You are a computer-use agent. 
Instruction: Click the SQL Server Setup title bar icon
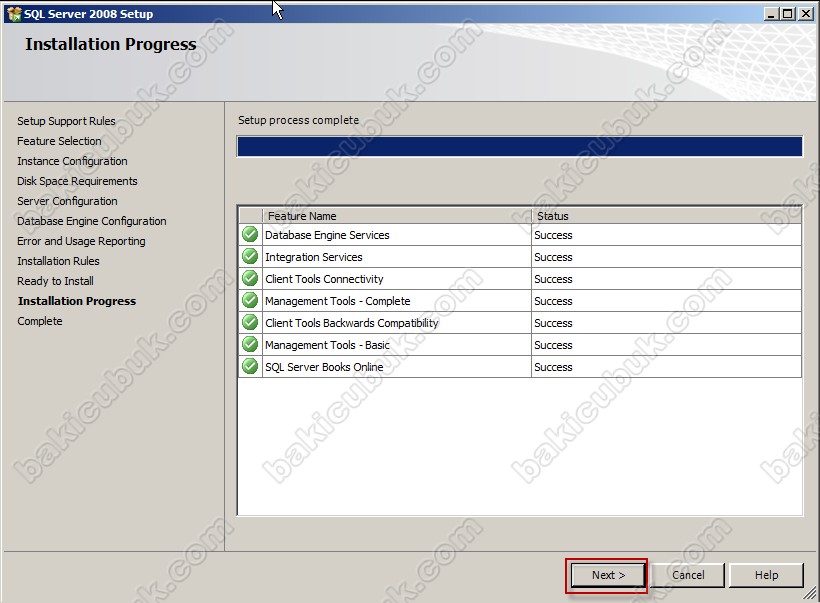[14, 14]
